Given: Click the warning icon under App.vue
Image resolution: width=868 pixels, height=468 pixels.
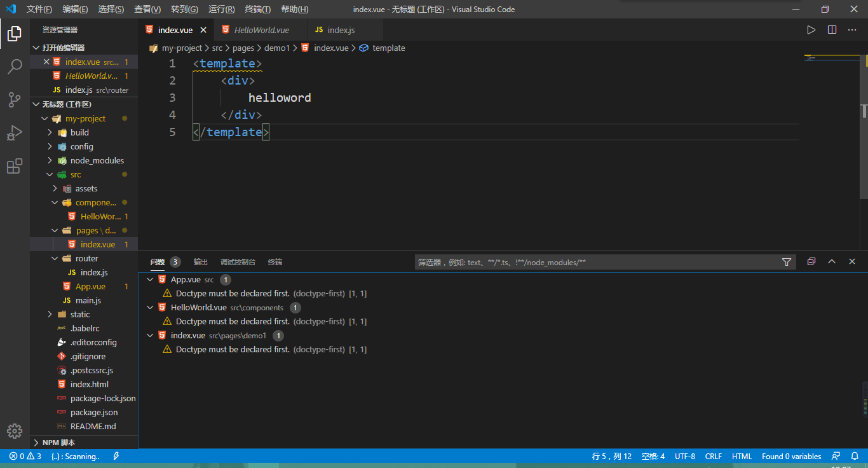Looking at the screenshot, I should (x=167, y=294).
